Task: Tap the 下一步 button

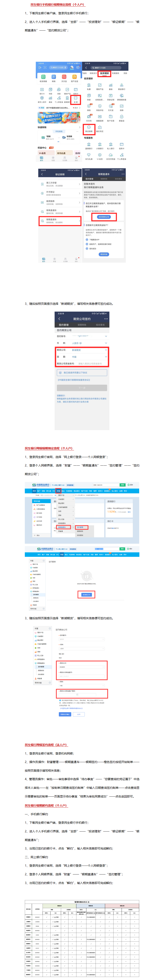Action: point(82,388)
